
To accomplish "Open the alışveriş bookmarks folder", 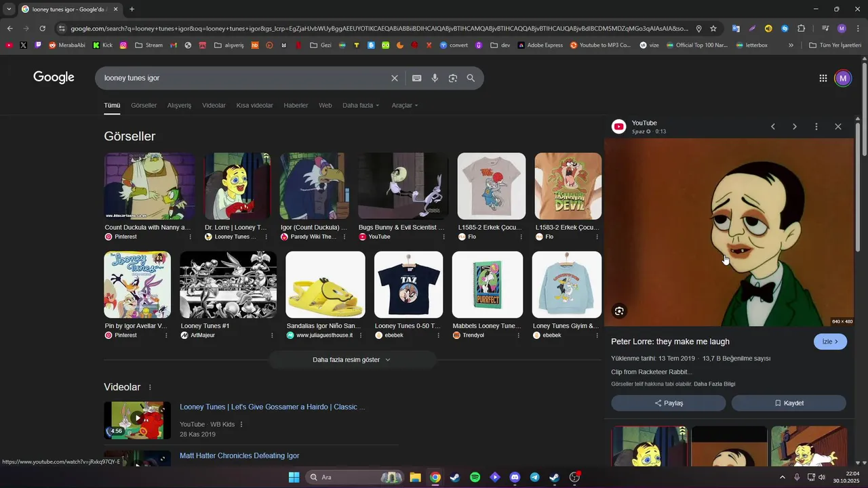I will coord(231,45).
